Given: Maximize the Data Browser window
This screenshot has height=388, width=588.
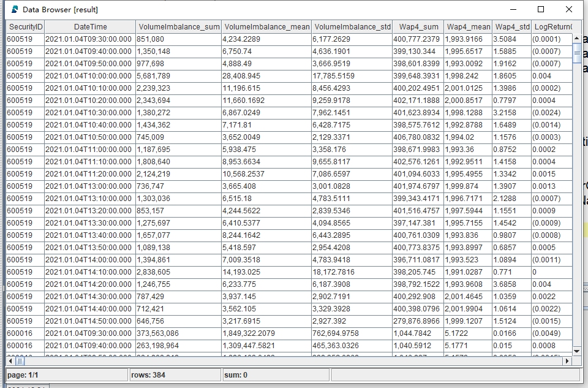Looking at the screenshot, I should coord(541,9).
